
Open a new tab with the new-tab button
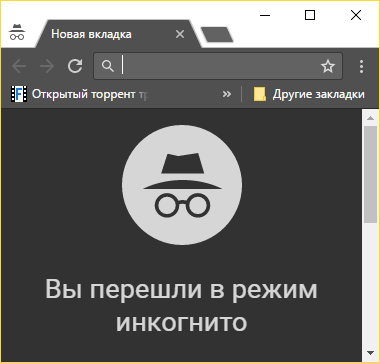(x=217, y=35)
